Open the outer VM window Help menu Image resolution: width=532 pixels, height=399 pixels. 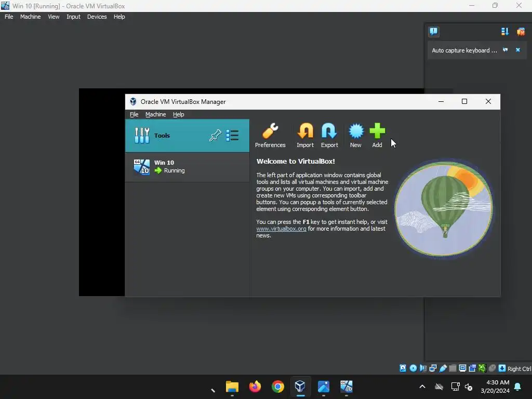click(x=119, y=17)
